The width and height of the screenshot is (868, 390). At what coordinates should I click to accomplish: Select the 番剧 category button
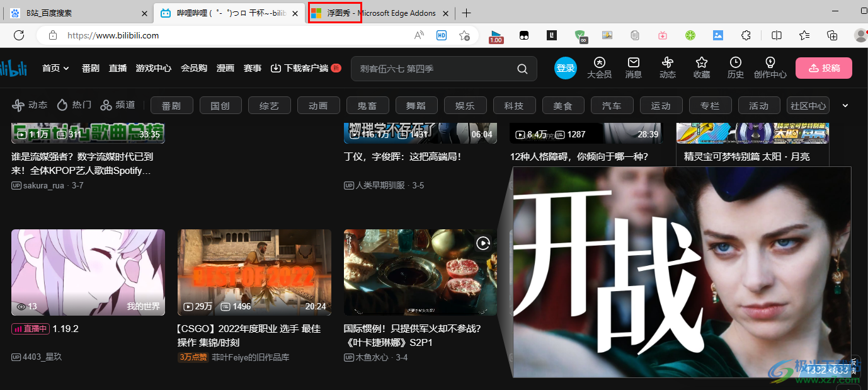tap(171, 106)
